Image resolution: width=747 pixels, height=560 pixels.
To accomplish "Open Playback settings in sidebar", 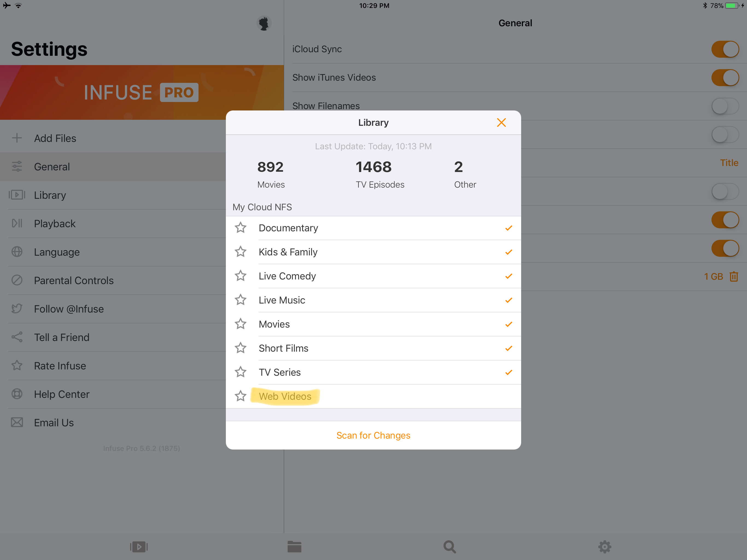I will tap(55, 224).
